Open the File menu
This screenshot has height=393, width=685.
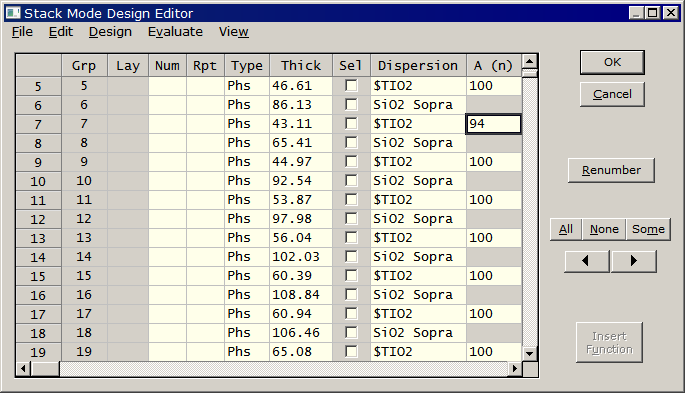22,32
